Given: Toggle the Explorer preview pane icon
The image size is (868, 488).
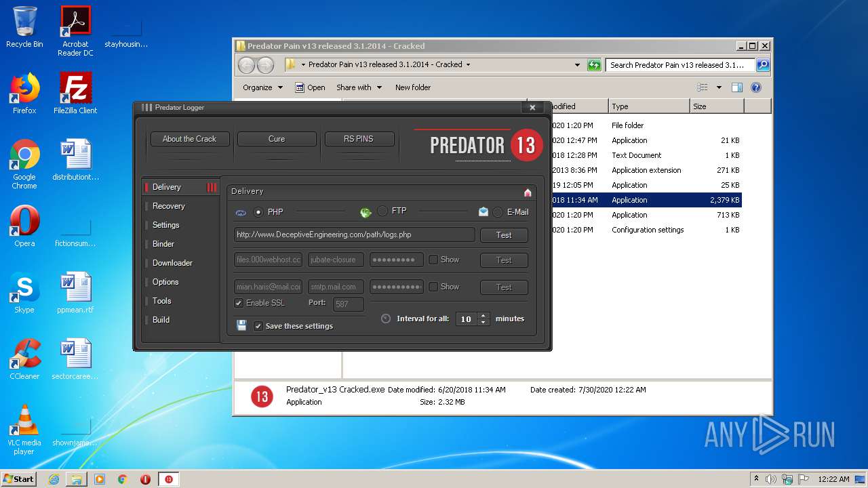Looking at the screenshot, I should click(x=737, y=87).
